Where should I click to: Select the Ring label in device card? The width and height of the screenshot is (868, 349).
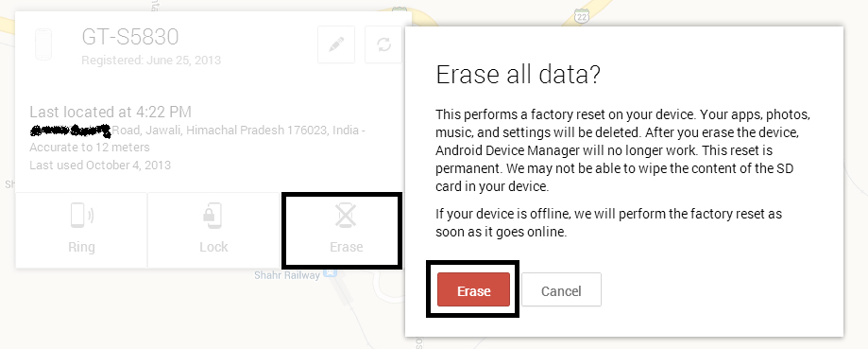(81, 247)
